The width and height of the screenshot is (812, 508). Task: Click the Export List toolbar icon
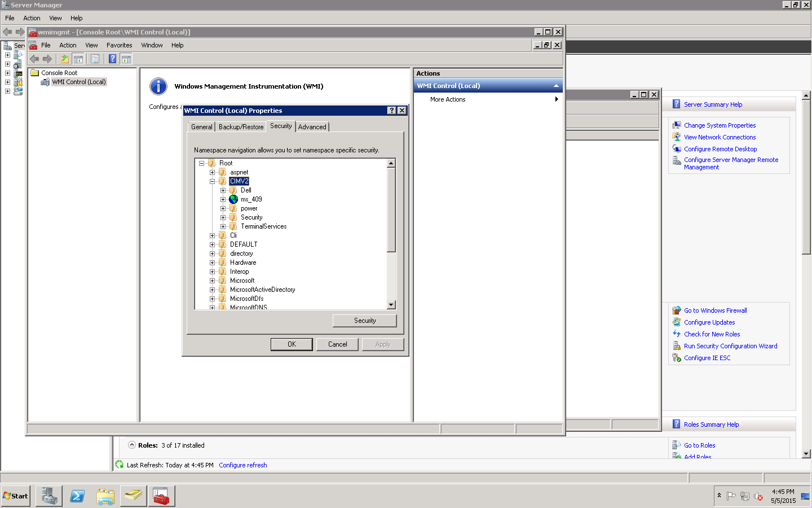coord(94,58)
